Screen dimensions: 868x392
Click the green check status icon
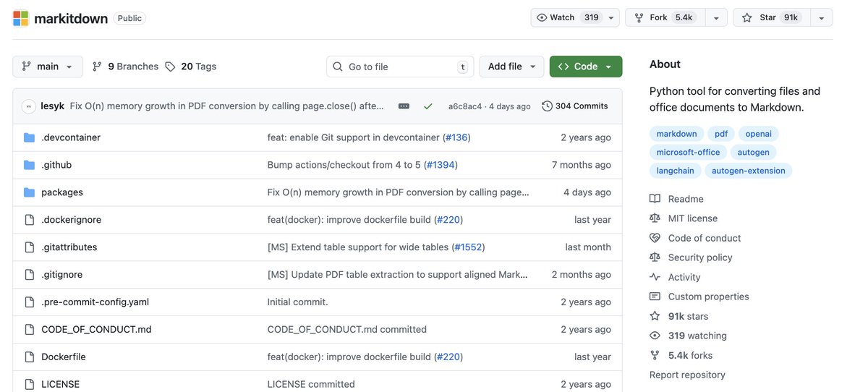click(428, 106)
